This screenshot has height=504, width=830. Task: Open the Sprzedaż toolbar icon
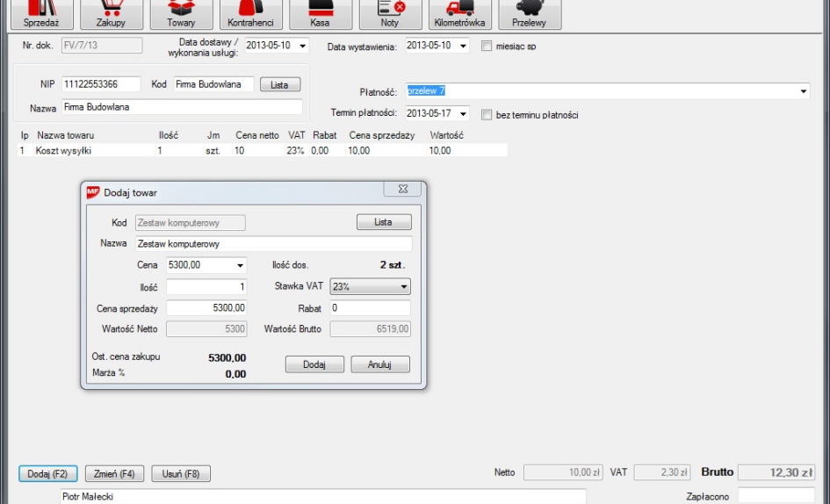pyautogui.click(x=41, y=13)
